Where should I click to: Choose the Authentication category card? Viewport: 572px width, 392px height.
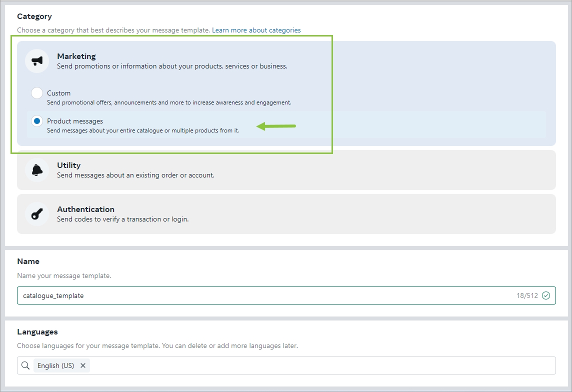(286, 214)
